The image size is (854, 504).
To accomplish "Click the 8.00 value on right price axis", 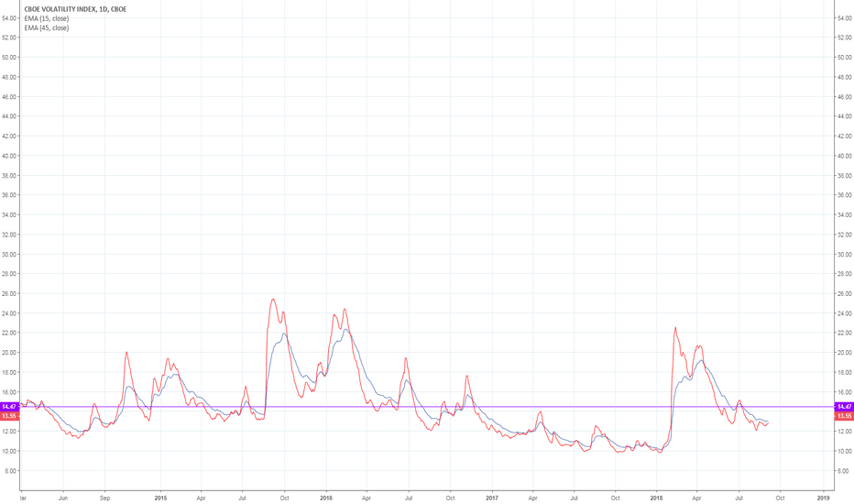I will pos(845,471).
